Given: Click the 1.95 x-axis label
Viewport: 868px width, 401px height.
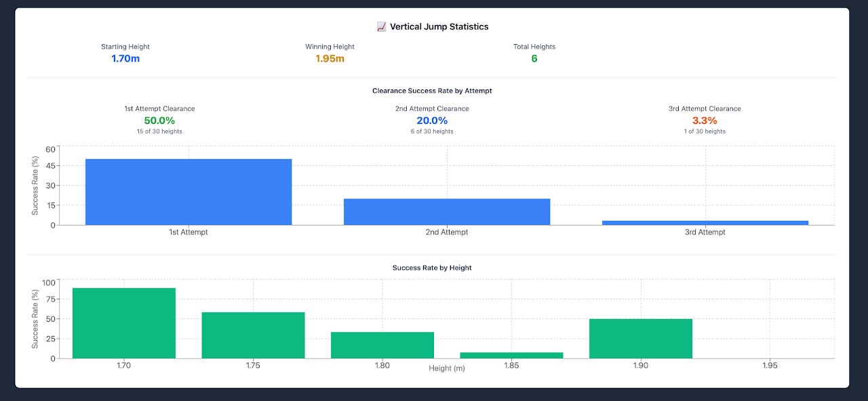Looking at the screenshot, I should click(x=770, y=366).
